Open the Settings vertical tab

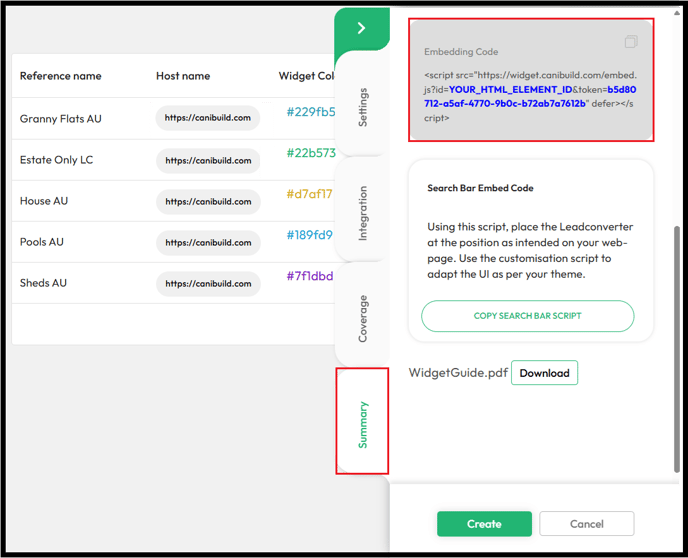coord(362,107)
